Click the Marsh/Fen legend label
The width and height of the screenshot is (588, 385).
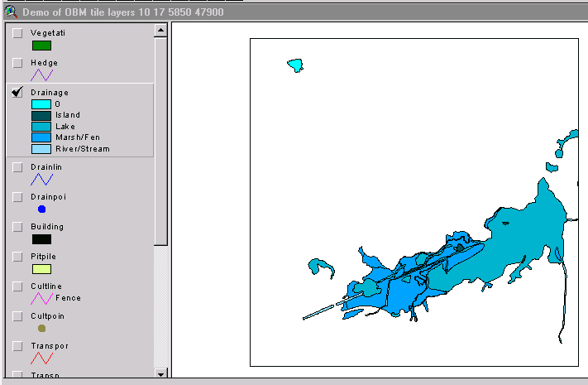point(78,137)
